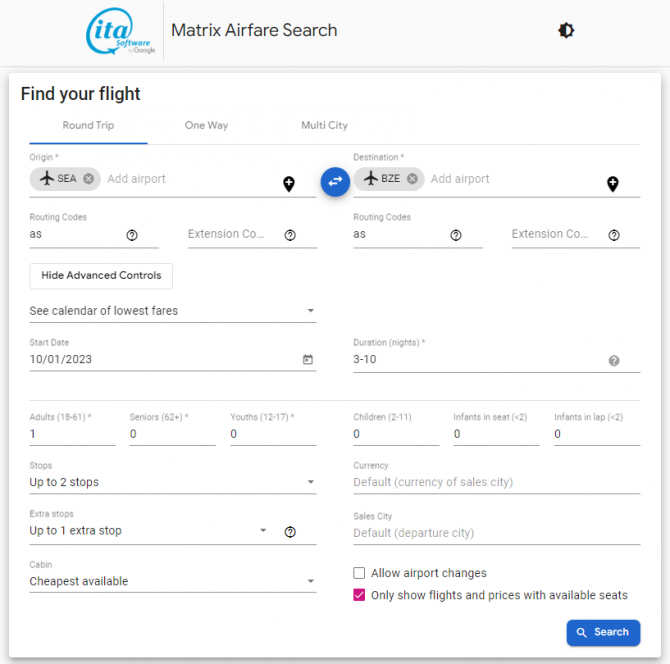
Task: Remove the SEA airport chip
Action: (x=89, y=179)
